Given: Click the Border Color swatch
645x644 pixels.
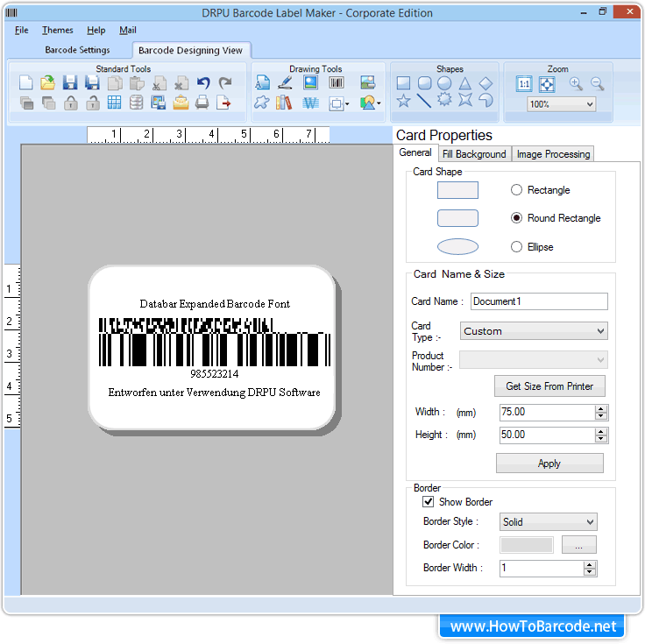Looking at the screenshot, I should click(x=527, y=545).
